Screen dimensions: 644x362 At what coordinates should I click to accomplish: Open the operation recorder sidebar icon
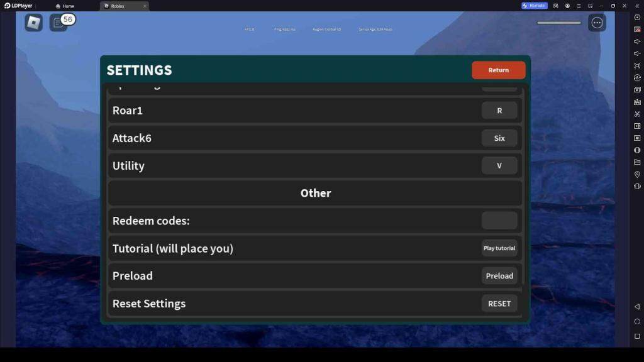tap(637, 138)
